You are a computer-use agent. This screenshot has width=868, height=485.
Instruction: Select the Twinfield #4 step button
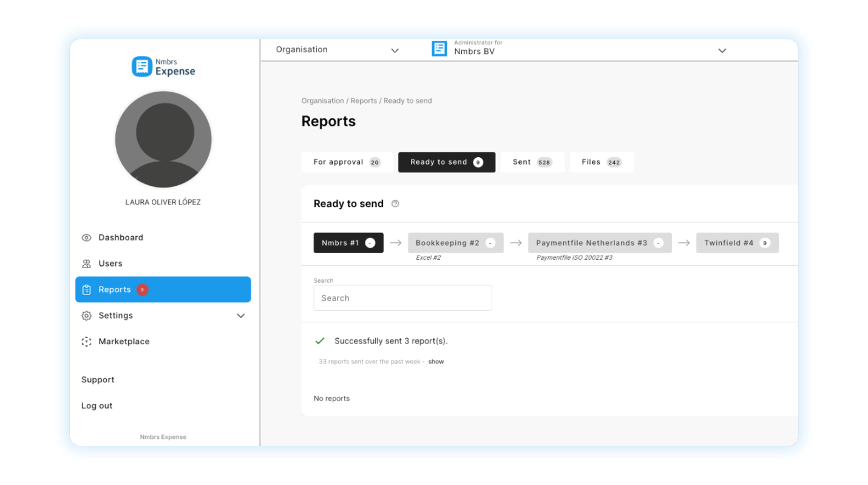(737, 243)
